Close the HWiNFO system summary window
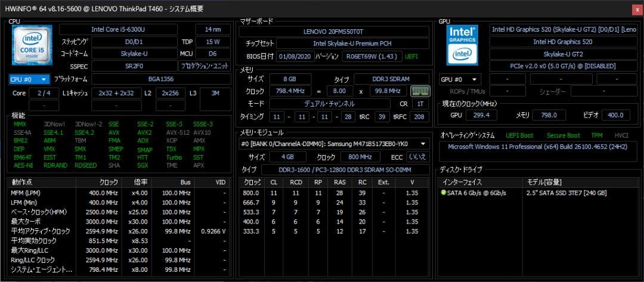This screenshot has width=644, height=282. pos(636,9)
